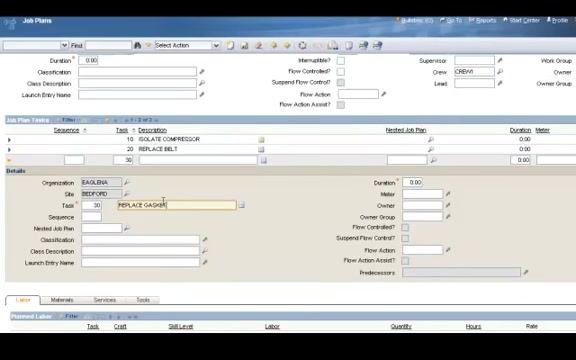Click the New Job Plan toolbar icon
The height and width of the screenshot is (360, 576).
(230, 45)
